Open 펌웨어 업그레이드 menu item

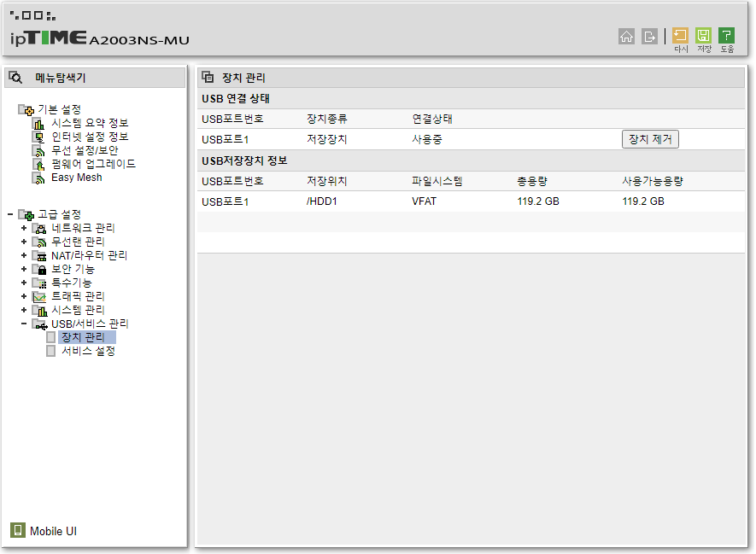tap(93, 164)
